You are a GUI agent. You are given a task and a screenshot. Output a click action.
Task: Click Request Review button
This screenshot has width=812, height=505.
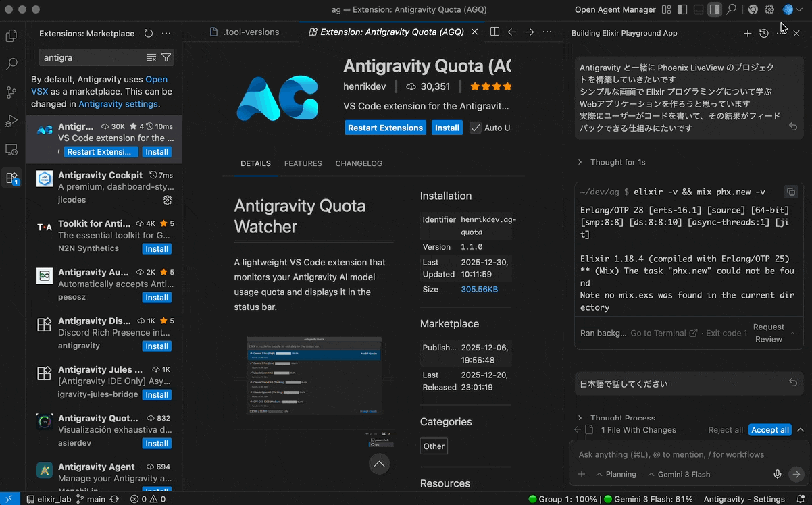[769, 334]
